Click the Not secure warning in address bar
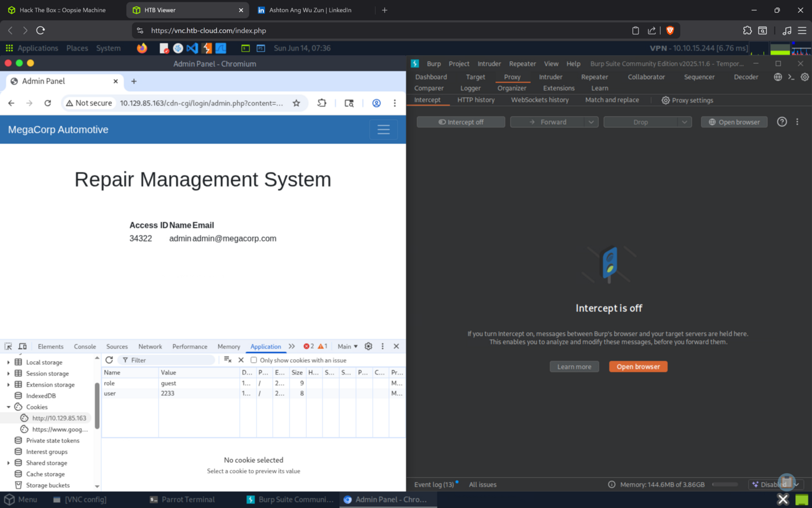Image resolution: width=812 pixels, height=508 pixels. [x=89, y=103]
